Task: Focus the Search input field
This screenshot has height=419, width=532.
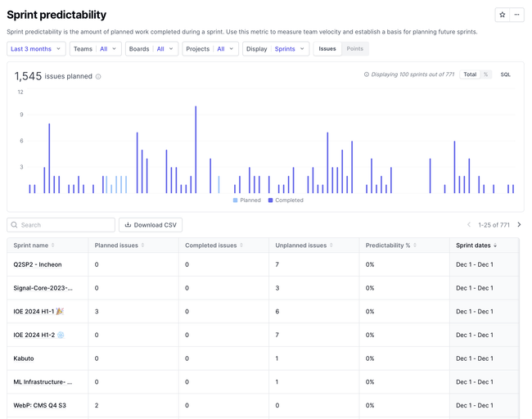Action: click(61, 225)
